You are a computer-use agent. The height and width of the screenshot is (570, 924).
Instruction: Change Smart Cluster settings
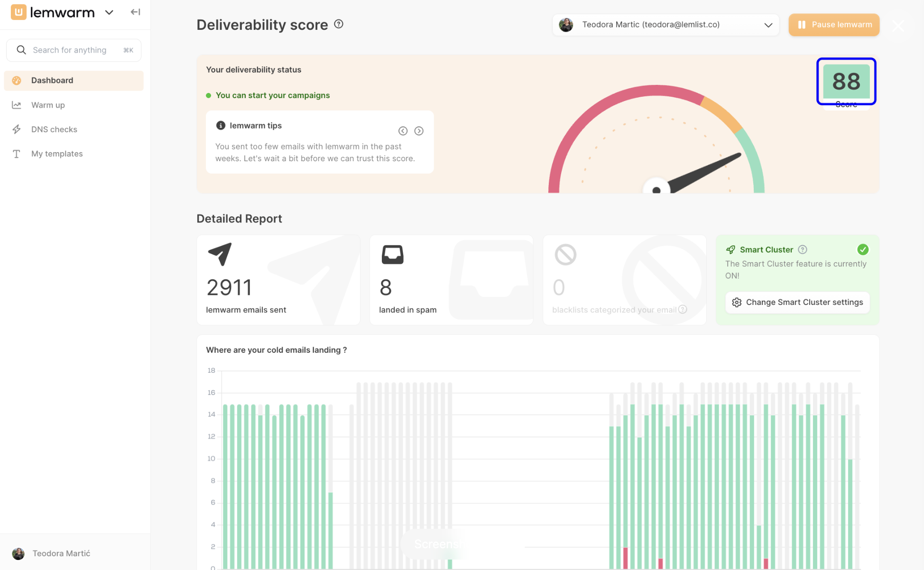pos(797,302)
